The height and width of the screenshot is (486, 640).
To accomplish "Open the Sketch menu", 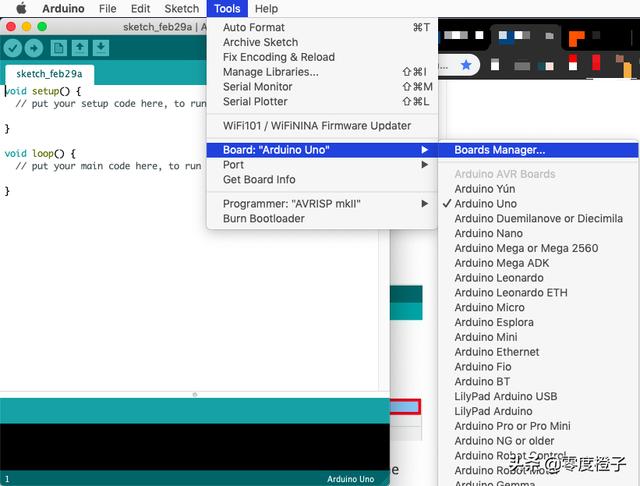I will [x=182, y=9].
